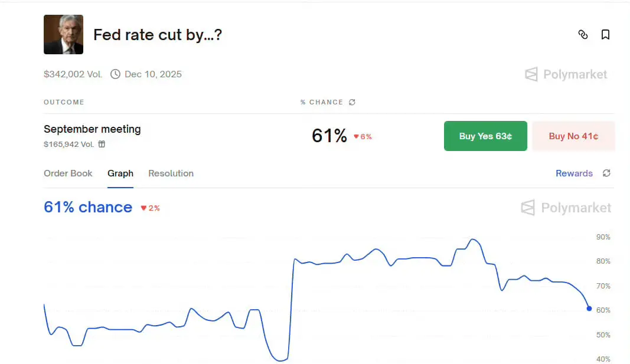
Task: Copy the market link via chain icon
Action: click(x=583, y=35)
